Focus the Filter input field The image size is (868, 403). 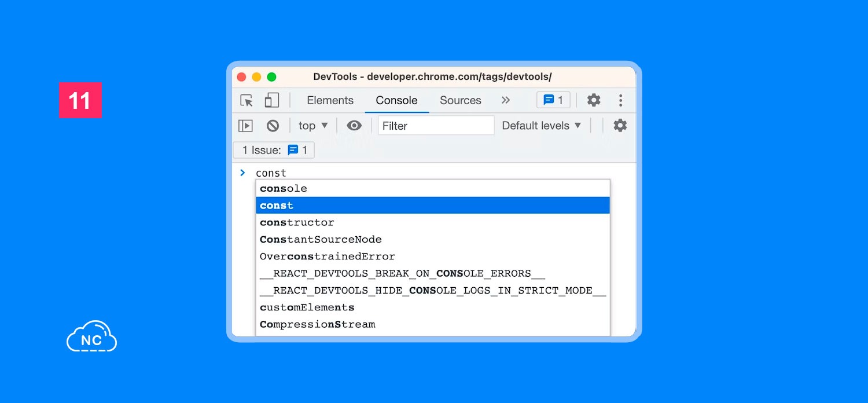tap(436, 126)
